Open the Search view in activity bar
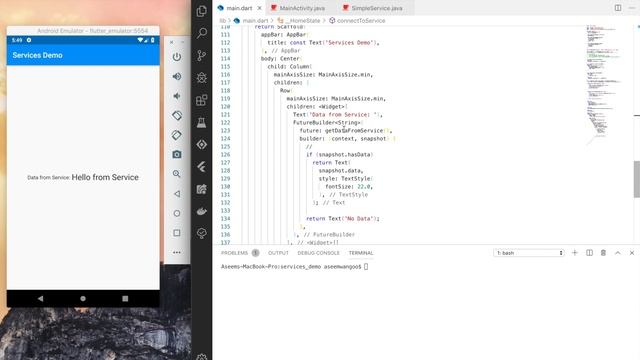Image resolution: width=640 pixels, height=360 pixels. [x=202, y=33]
